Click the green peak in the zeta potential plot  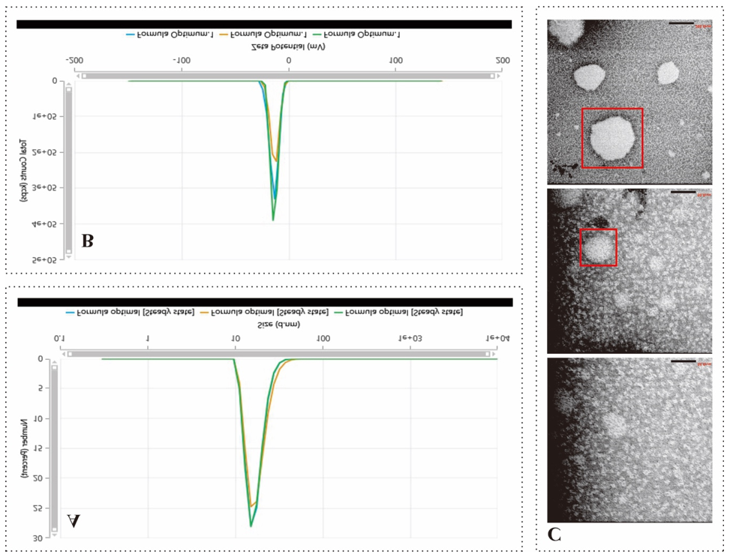click(273, 218)
